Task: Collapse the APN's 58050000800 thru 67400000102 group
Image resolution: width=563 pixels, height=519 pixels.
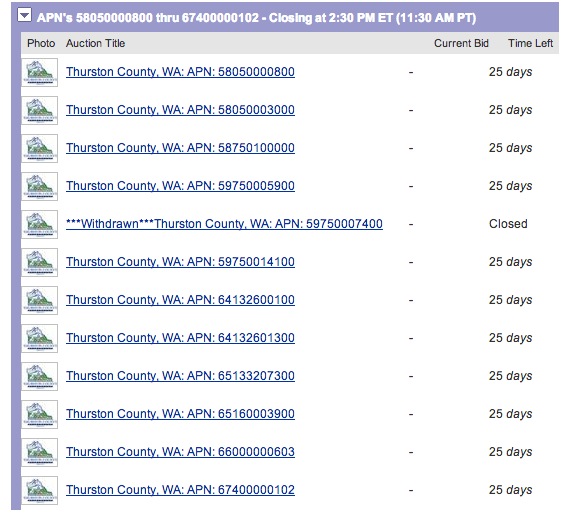Action: (x=25, y=15)
